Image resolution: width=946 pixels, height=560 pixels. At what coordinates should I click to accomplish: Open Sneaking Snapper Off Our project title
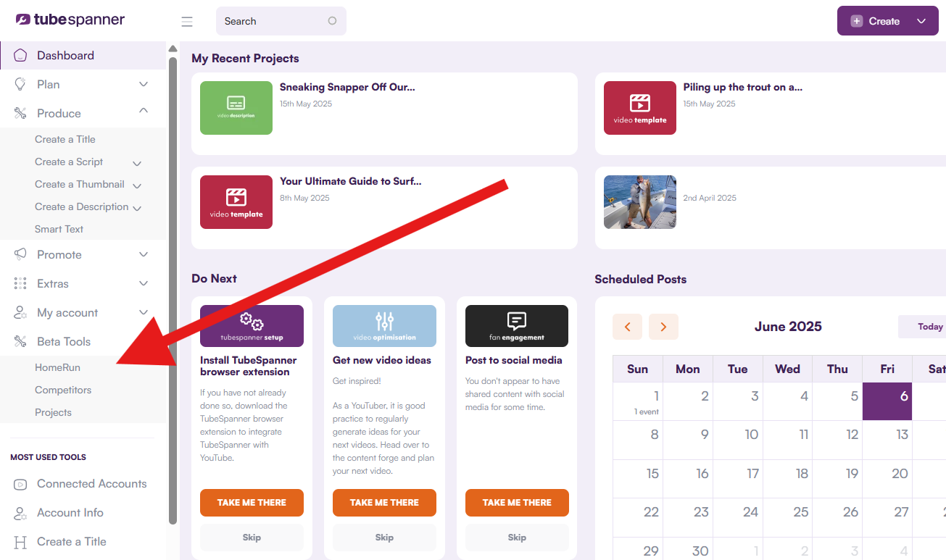(x=347, y=88)
